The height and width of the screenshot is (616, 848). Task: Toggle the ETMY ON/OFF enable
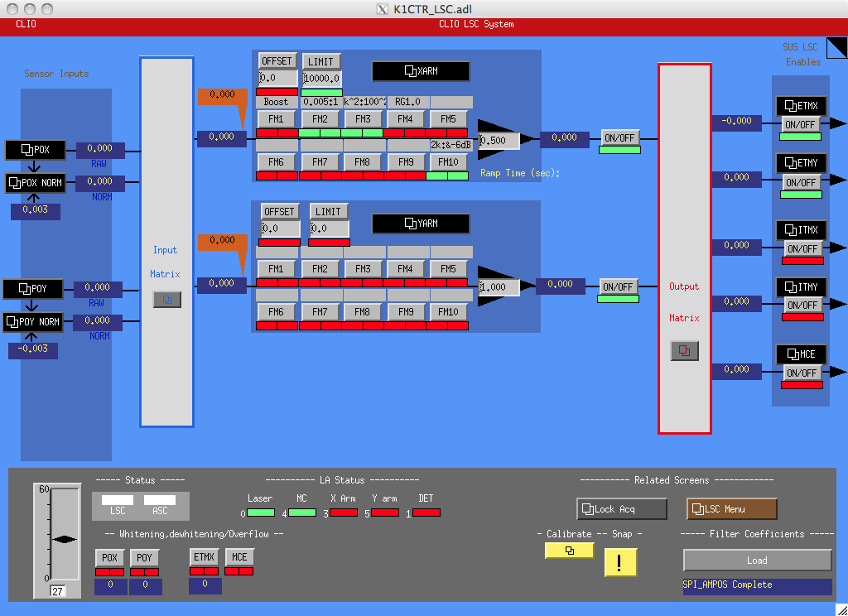coord(802,182)
